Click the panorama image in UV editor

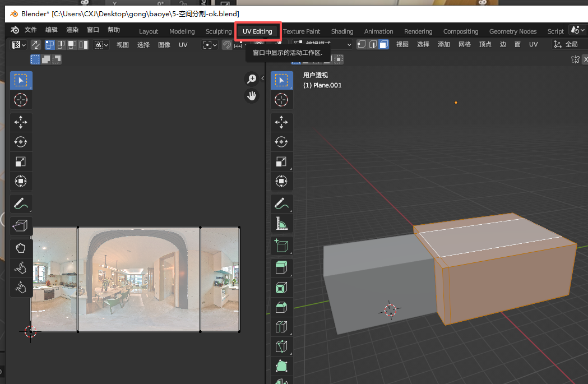pos(138,279)
